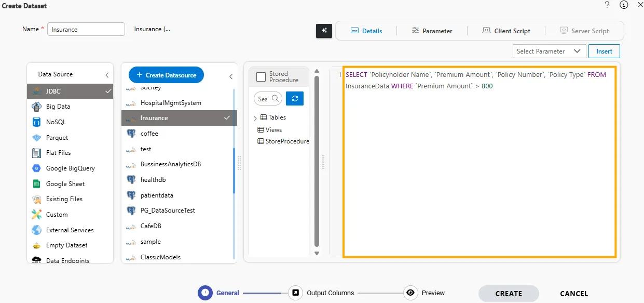Pick the Google Sheet data source
The width and height of the screenshot is (644, 303).
[65, 184]
